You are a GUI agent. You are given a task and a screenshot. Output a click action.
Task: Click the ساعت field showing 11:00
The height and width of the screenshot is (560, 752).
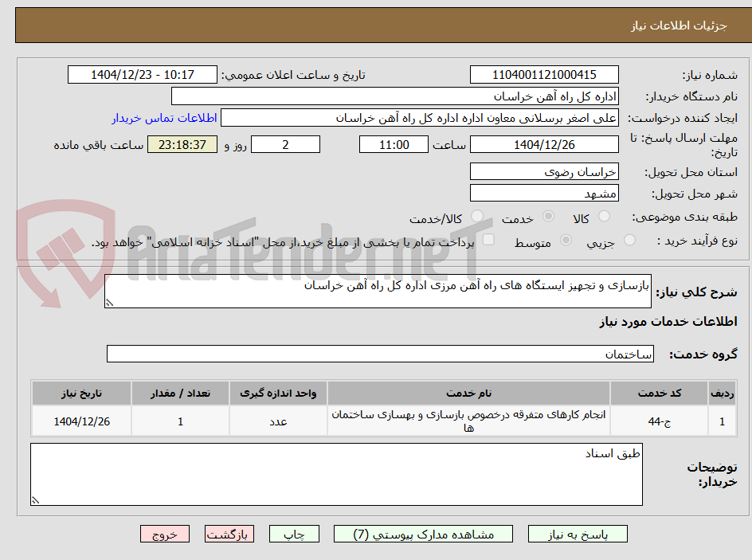point(394,144)
